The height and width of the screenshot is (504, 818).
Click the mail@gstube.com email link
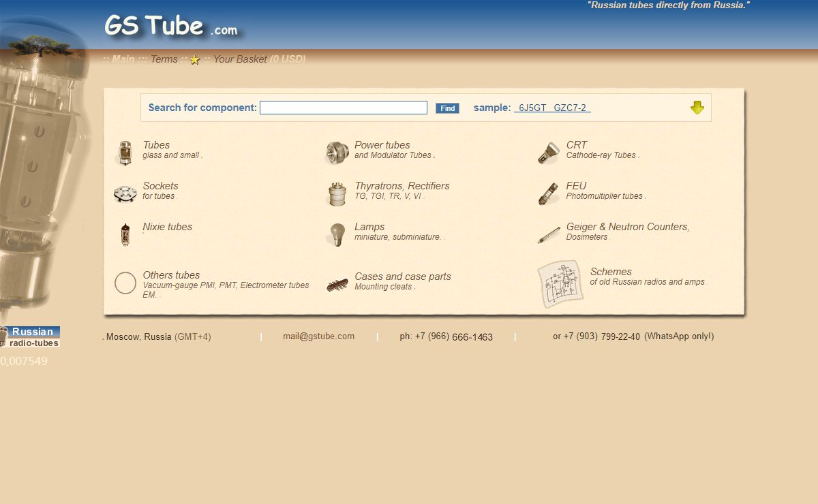tap(318, 336)
